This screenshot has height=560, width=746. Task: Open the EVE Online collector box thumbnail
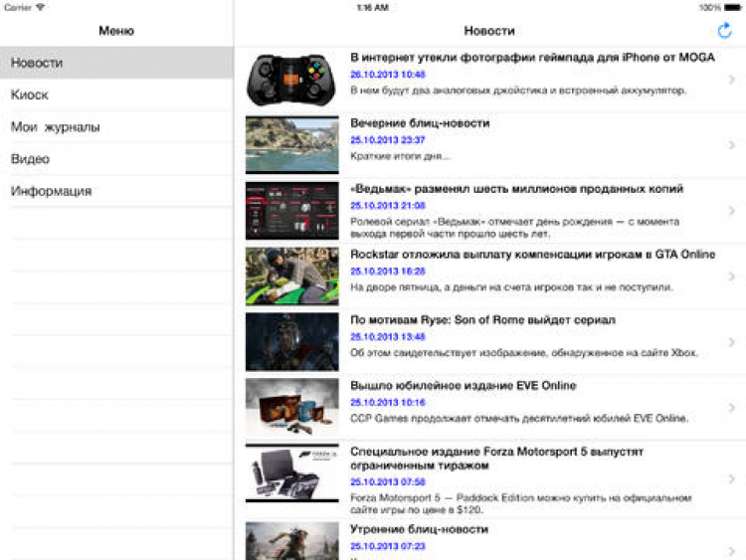[x=291, y=408]
